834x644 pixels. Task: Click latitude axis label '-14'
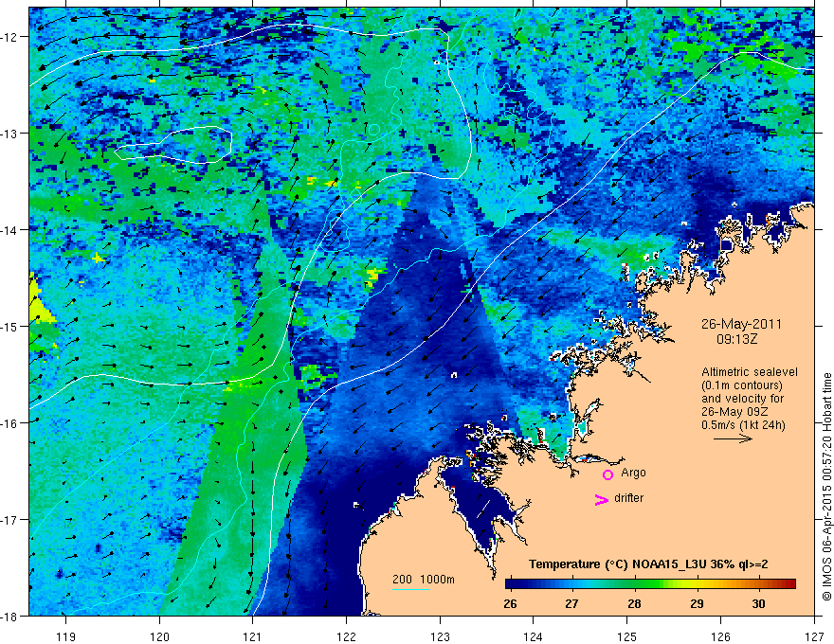9,230
